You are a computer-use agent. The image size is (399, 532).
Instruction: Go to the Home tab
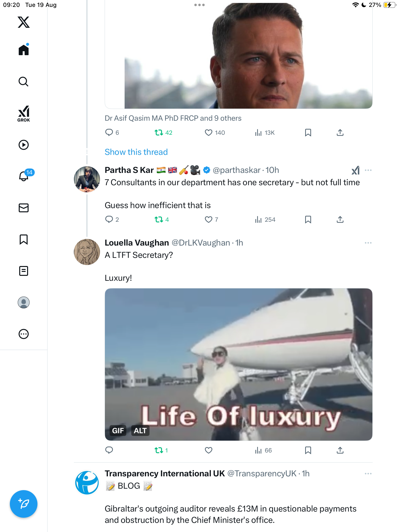[x=24, y=50]
